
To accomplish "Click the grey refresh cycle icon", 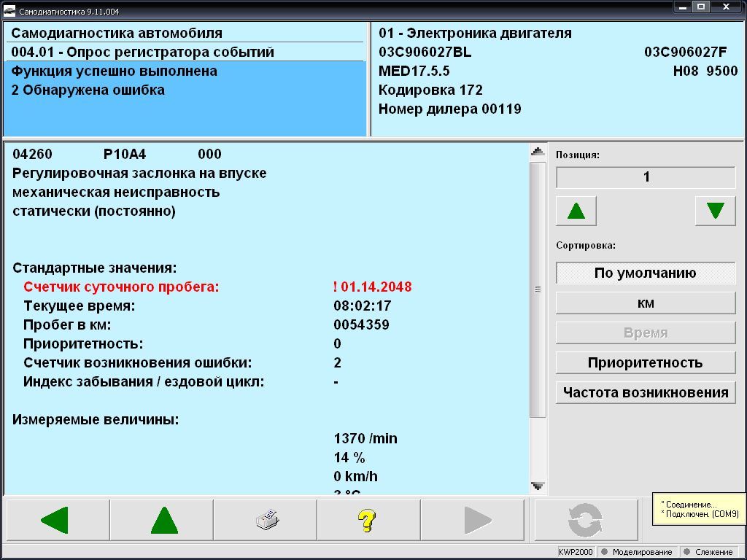I will pos(586,520).
